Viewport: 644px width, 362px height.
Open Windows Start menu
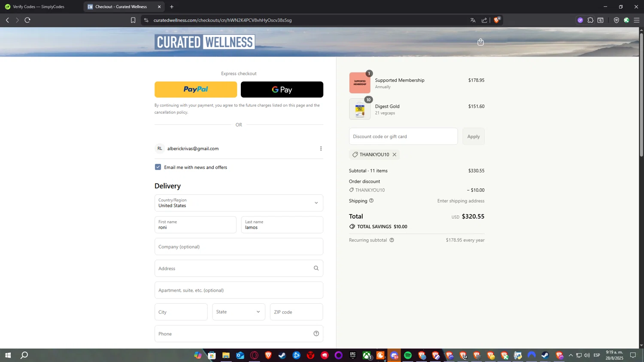coord(8,355)
